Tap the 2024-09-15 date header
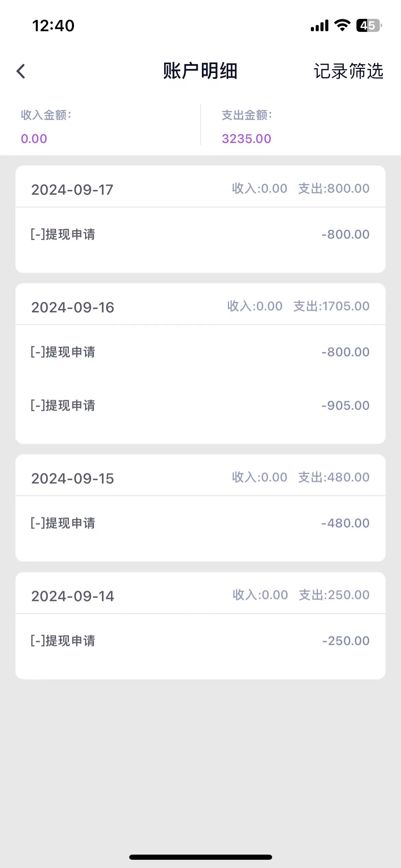 pos(73,479)
